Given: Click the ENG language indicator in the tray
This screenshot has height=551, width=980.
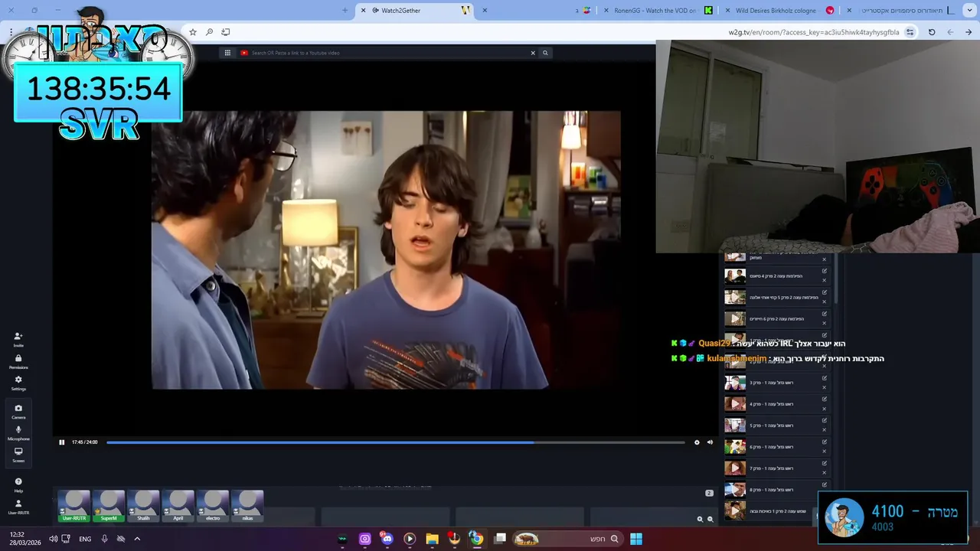Looking at the screenshot, I should pos(85,539).
